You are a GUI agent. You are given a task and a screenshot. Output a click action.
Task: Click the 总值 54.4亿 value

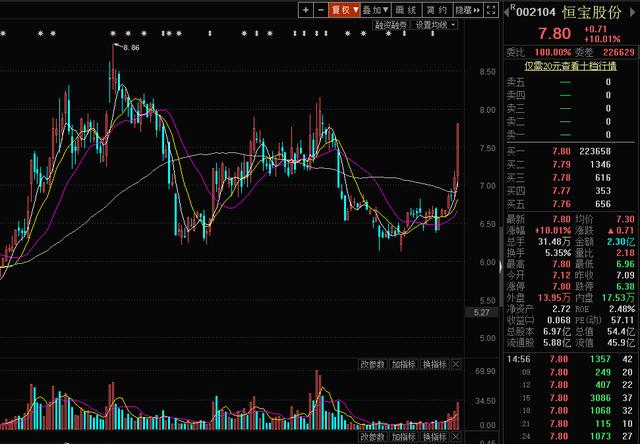click(x=621, y=331)
